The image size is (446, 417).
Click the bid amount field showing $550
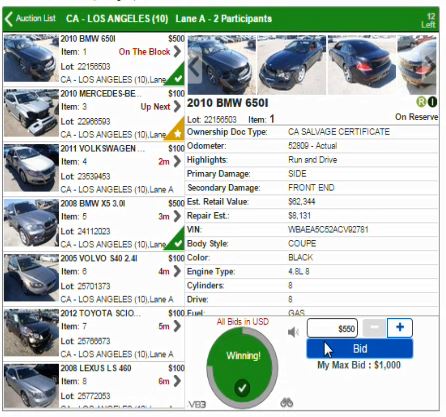coord(332,328)
